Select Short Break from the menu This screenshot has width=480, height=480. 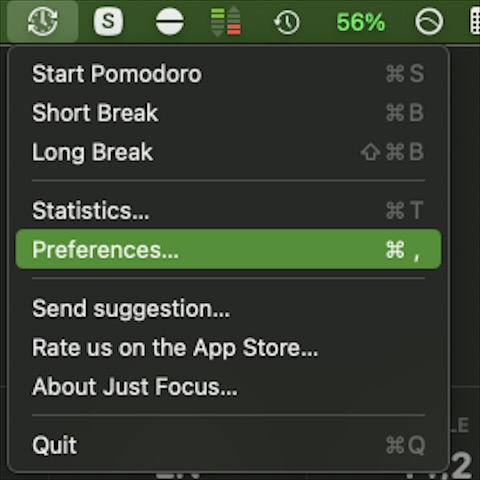click(228, 113)
